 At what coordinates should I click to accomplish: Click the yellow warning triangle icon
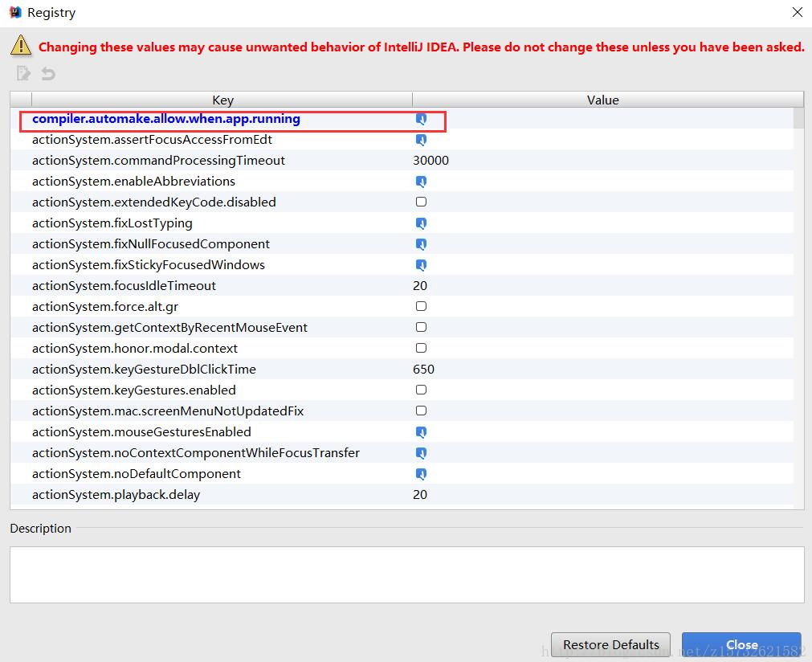click(x=21, y=46)
